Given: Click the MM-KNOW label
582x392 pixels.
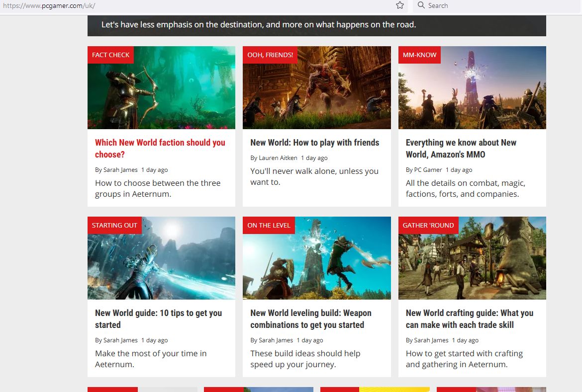Looking at the screenshot, I should [419, 55].
